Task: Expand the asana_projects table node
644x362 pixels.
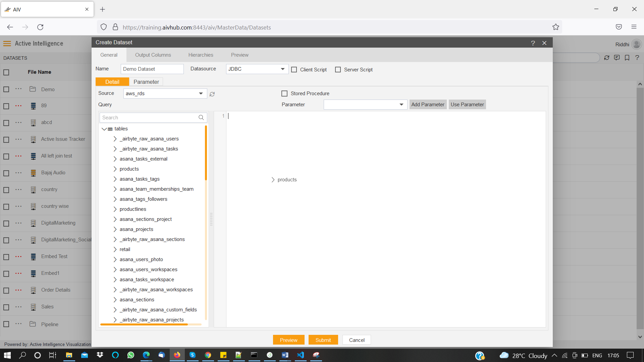Action: (x=115, y=229)
